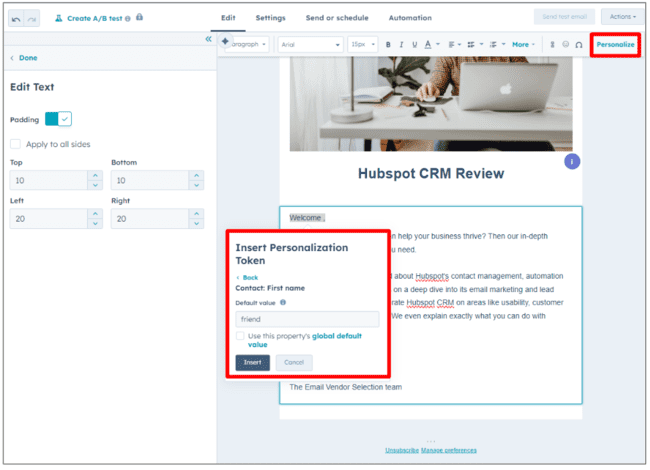Collapse the left sidebar panel
The image size is (650, 470).
(x=208, y=39)
